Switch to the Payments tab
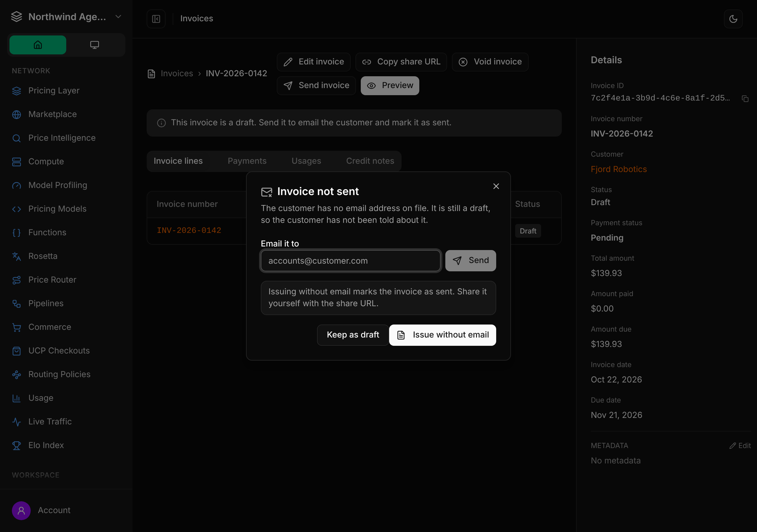This screenshot has width=757, height=532. (x=247, y=161)
